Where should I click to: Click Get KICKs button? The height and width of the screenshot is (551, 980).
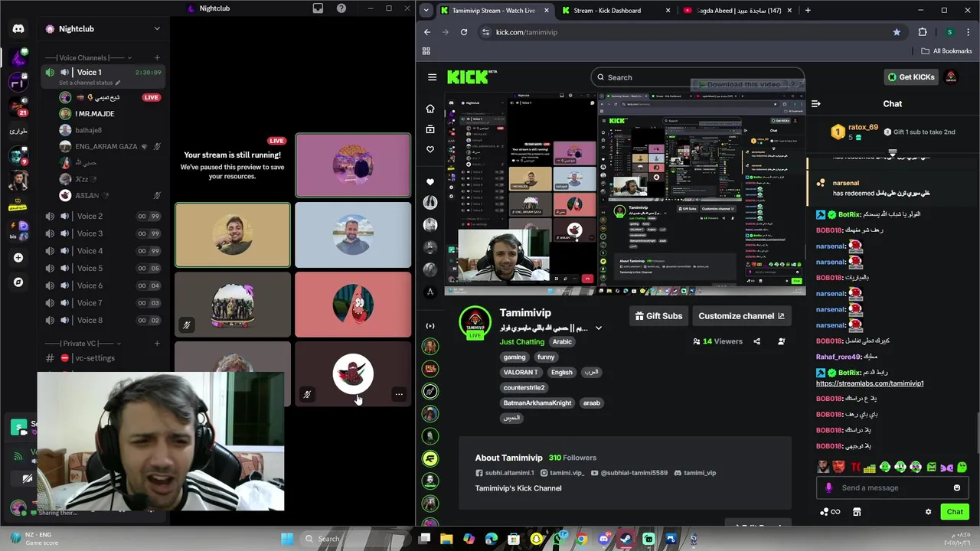point(910,77)
